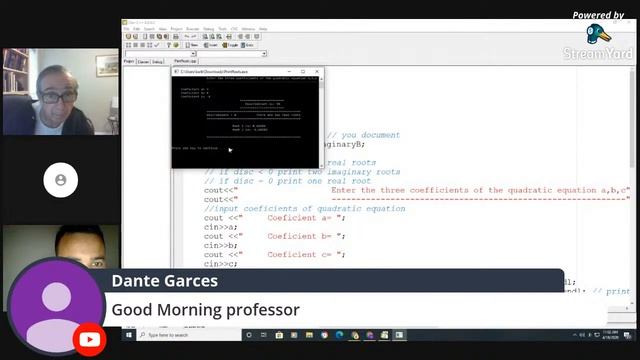
Task: Click the Insert toolbar button
Action: pos(210,45)
